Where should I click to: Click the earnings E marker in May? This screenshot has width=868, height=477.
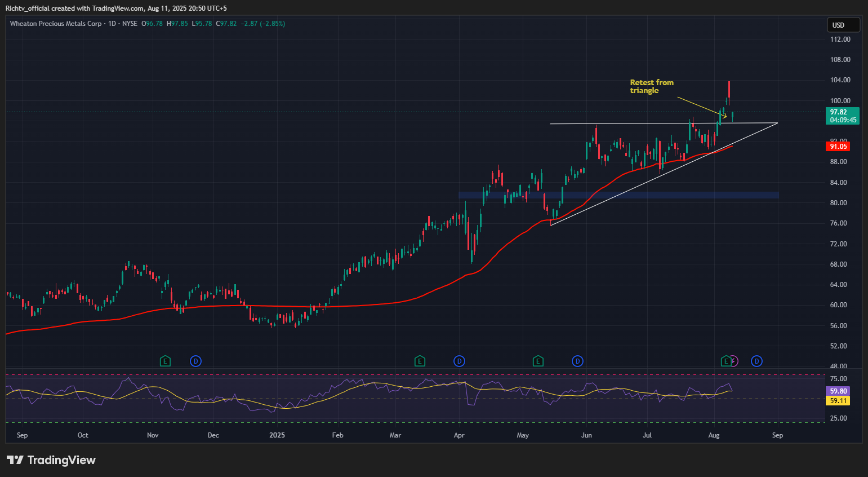tap(538, 361)
